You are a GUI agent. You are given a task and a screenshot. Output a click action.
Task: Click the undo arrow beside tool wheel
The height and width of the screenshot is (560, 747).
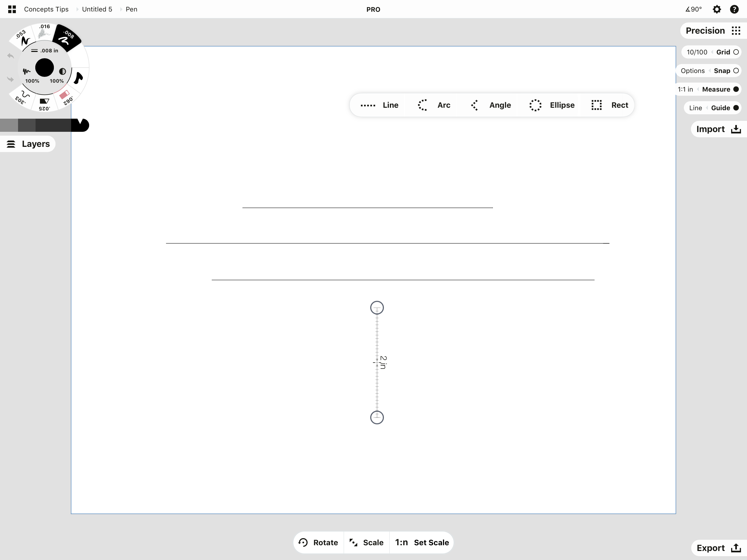tap(10, 56)
